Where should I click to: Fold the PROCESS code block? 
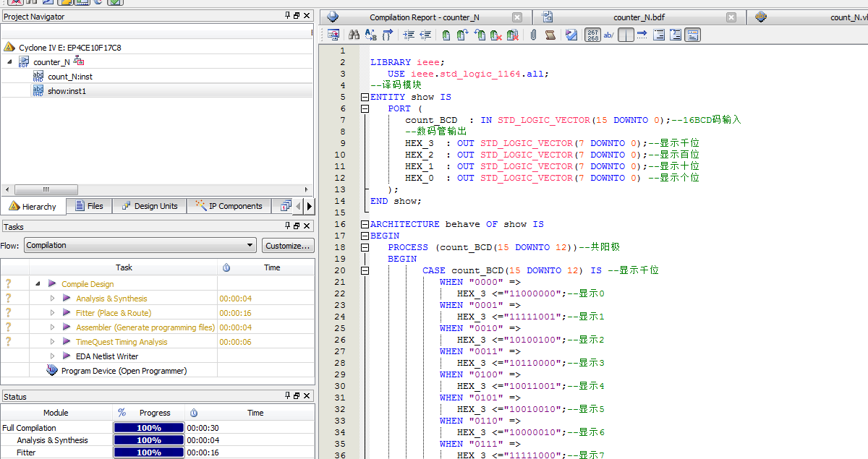[x=365, y=247]
